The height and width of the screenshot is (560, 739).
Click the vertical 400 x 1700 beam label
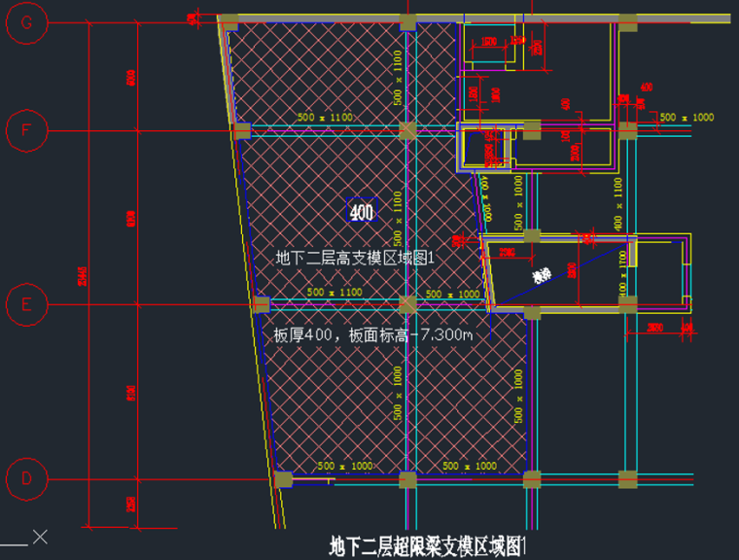click(622, 274)
